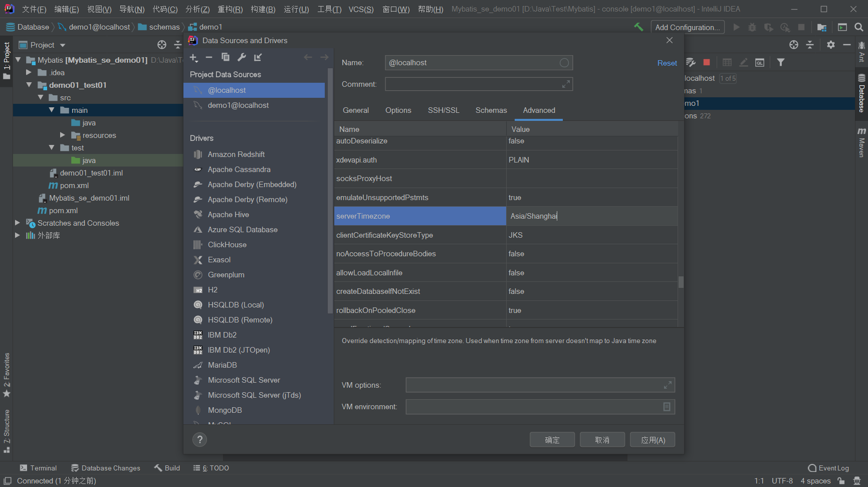Open query console icon in Database panel
This screenshot has height=487, width=868.
[760, 62]
